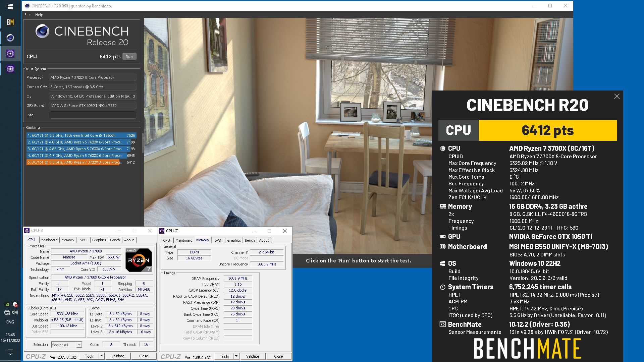This screenshot has height=362, width=644.
Task: Click the Motherboard icon in BenchMate panel
Action: coord(443,247)
